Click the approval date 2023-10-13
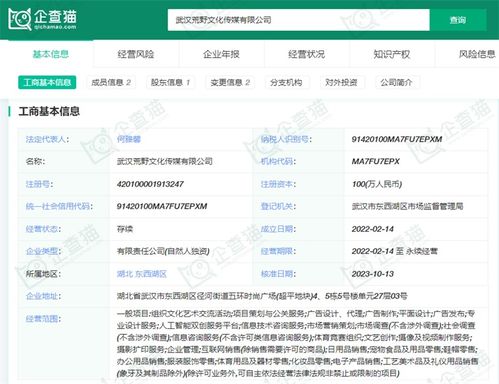 coord(373,274)
